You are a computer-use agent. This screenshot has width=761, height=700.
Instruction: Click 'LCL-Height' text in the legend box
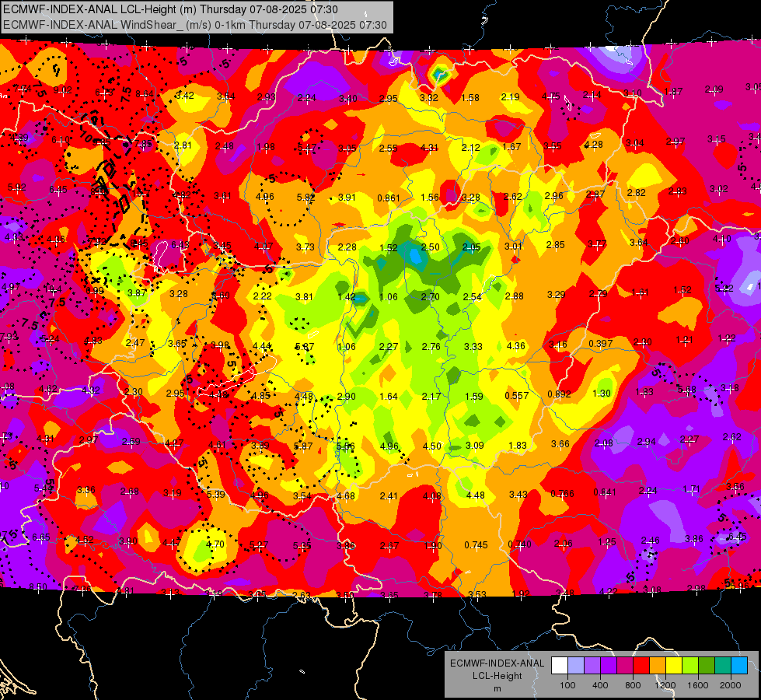point(497,676)
